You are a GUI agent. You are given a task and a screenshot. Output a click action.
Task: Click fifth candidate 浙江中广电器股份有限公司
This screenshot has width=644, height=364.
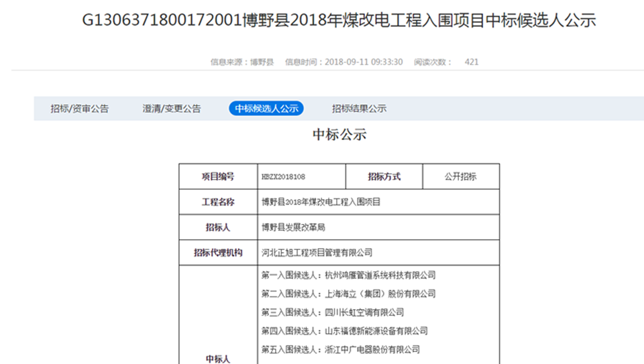[x=372, y=350]
